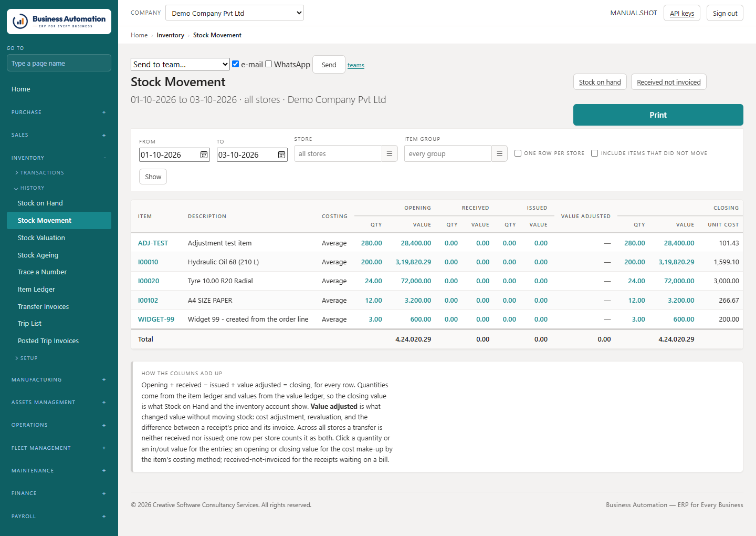The width and height of the screenshot is (756, 536).
Task: Expand the Manufacturing section plus icon
Action: (x=104, y=380)
